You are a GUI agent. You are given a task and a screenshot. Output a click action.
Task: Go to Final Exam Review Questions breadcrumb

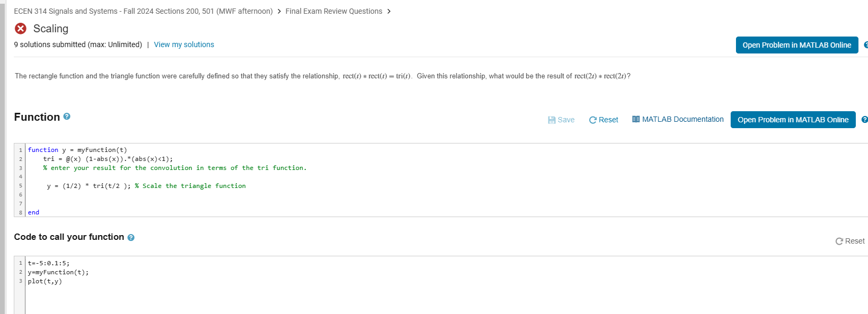click(x=334, y=11)
